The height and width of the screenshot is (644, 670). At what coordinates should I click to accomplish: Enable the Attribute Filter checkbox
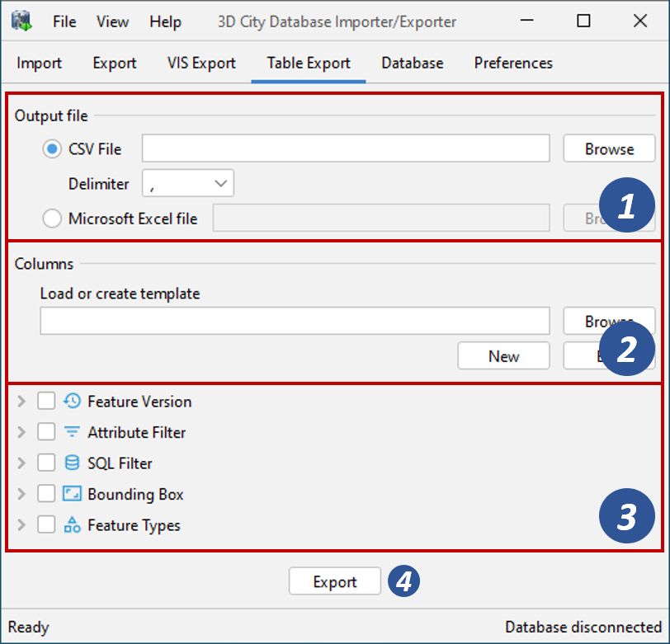[46, 432]
